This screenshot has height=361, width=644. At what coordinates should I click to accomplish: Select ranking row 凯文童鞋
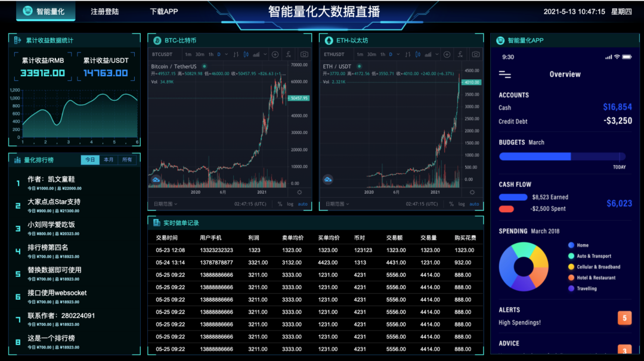[74, 183]
